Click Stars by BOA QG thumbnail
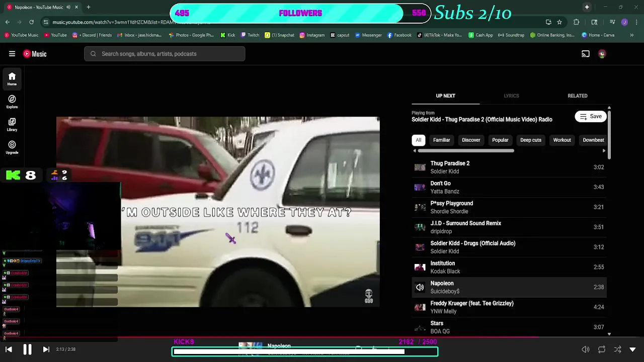The image size is (644, 362). click(x=420, y=327)
